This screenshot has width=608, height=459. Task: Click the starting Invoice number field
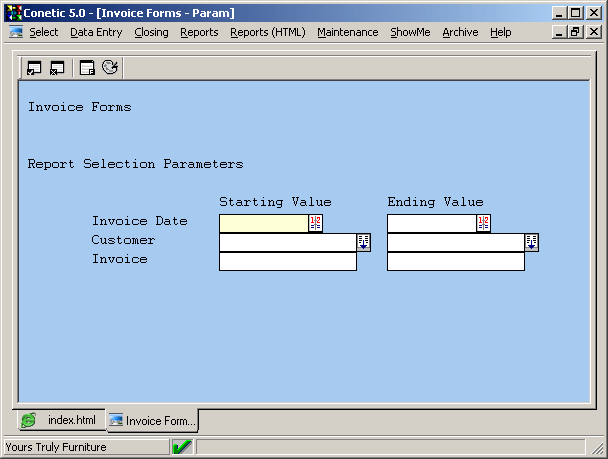point(287,261)
